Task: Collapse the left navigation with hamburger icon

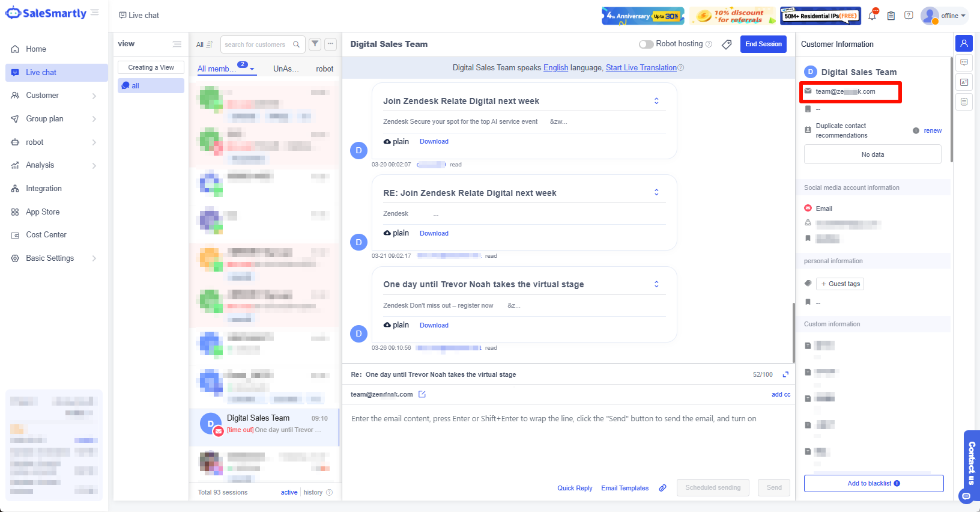Action: tap(95, 13)
